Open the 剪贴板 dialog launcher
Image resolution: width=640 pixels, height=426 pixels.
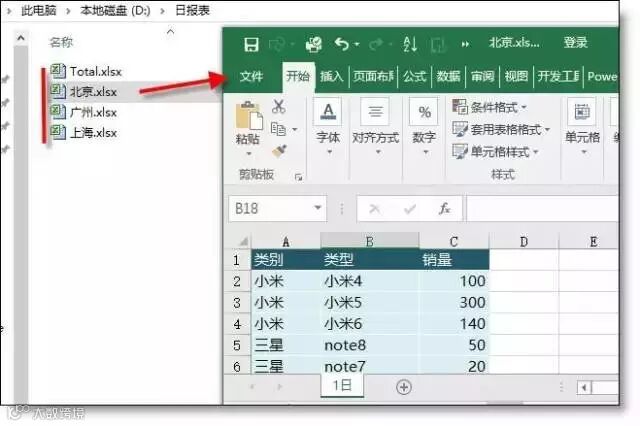coord(298,177)
